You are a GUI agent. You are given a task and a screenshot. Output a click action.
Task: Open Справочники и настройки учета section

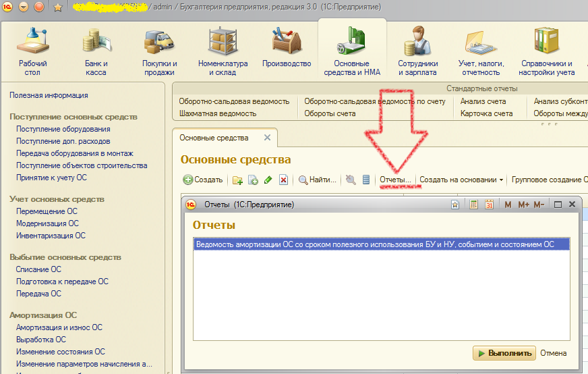coord(547,52)
